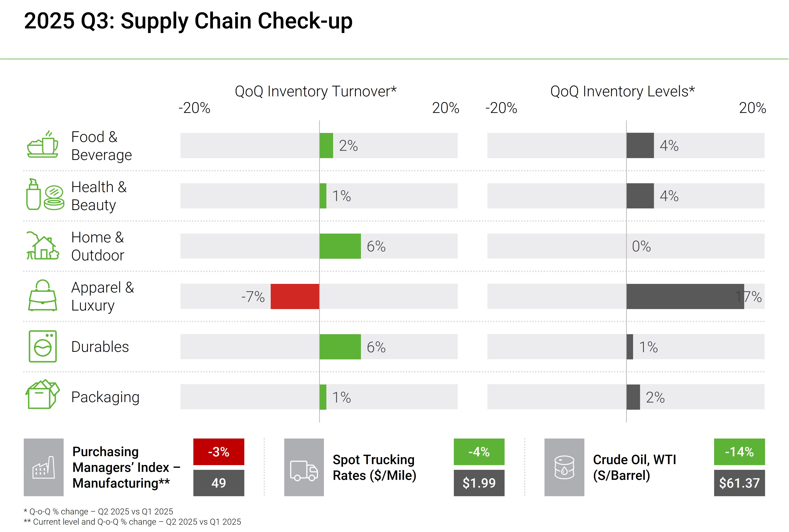Click the factory icon for Purchasing Managers' Index
The image size is (789, 532).
(x=43, y=467)
